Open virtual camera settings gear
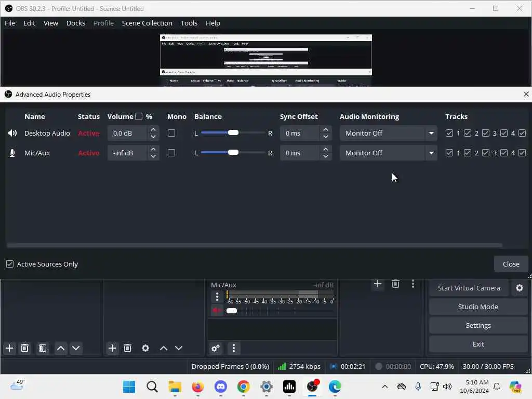 (520, 288)
